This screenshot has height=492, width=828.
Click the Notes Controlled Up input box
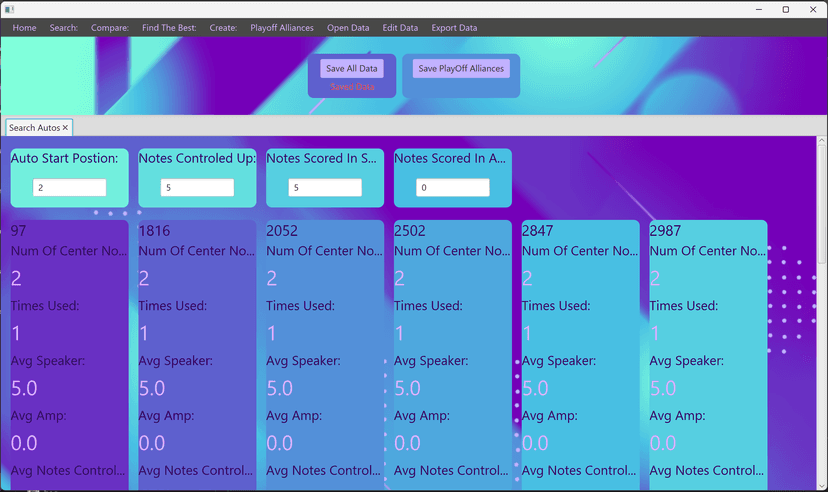click(197, 188)
